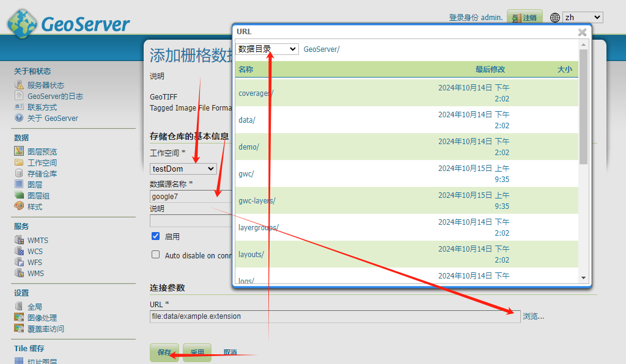Click the WFS service icon
The height and width of the screenshot is (364, 626).
pyautogui.click(x=19, y=262)
